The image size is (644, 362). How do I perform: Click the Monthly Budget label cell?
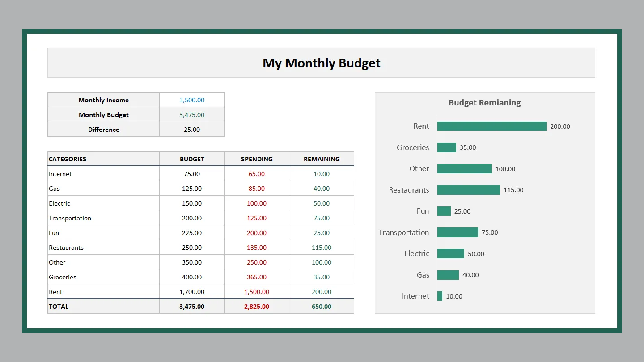pos(103,115)
